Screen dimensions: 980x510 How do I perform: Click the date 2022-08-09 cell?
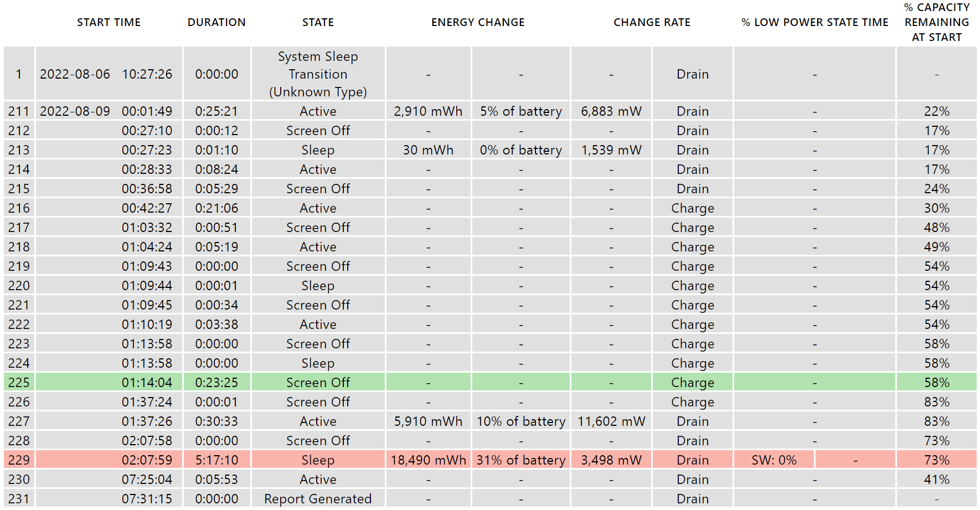[75, 111]
